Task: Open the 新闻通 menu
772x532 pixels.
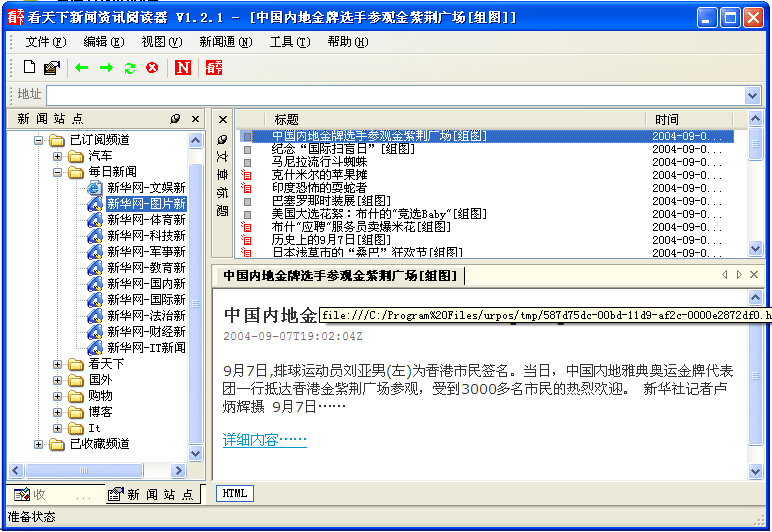Action: click(x=225, y=42)
